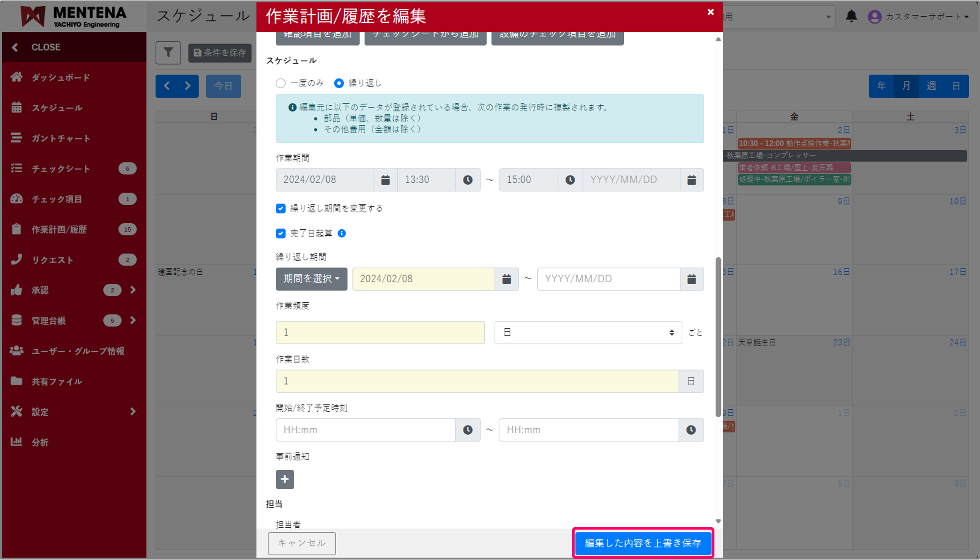Click plus icon to add 事前通知
The image size is (980, 560).
point(285,480)
